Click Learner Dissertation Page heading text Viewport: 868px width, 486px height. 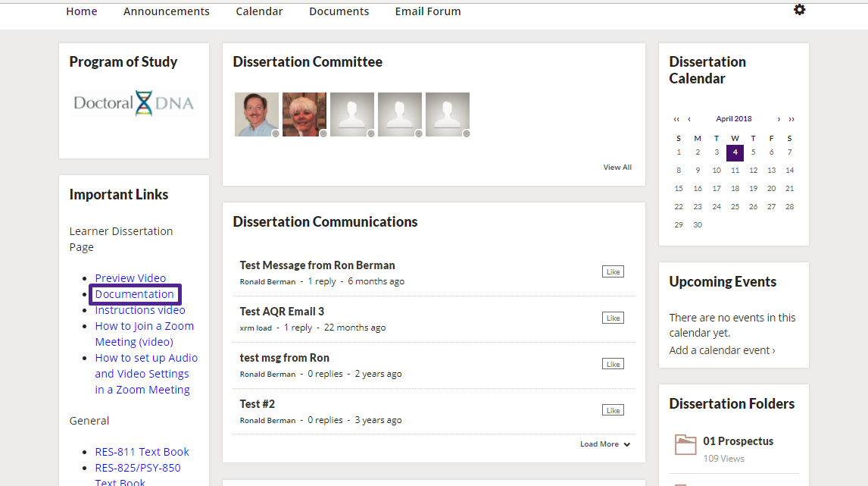coord(120,239)
